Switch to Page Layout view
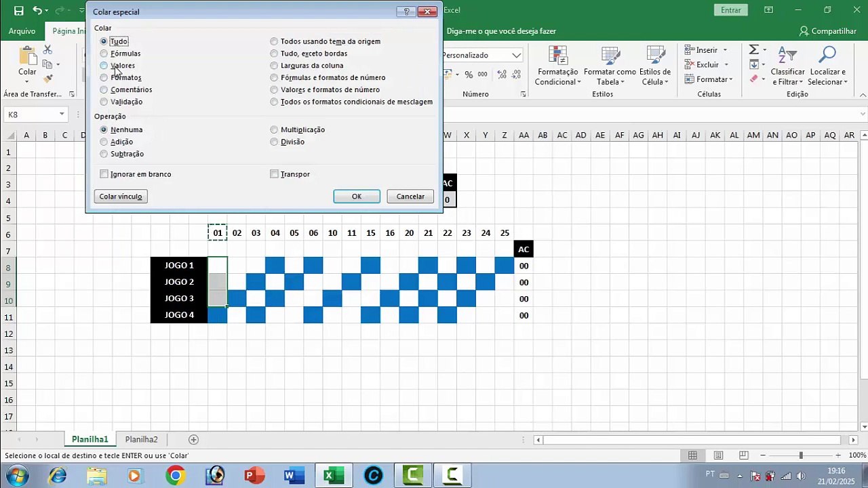 point(718,455)
